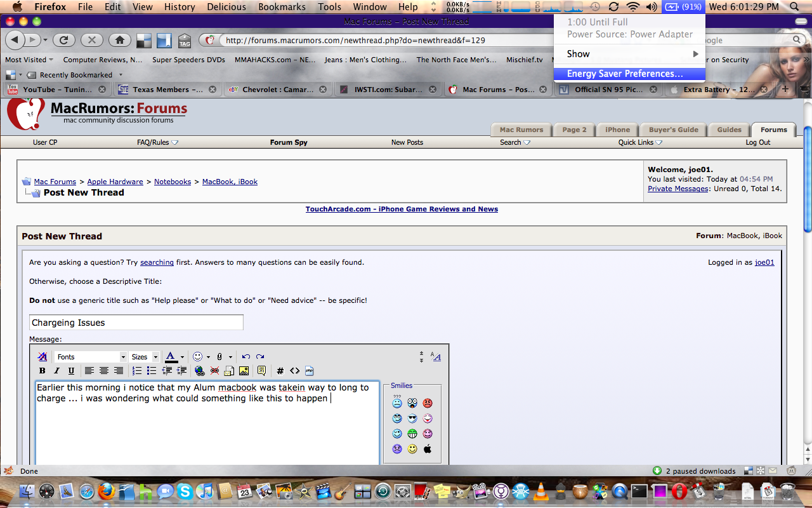Screen dimensions: 812x508
Task: Open Most Visited bookmarks folder
Action: [29, 60]
